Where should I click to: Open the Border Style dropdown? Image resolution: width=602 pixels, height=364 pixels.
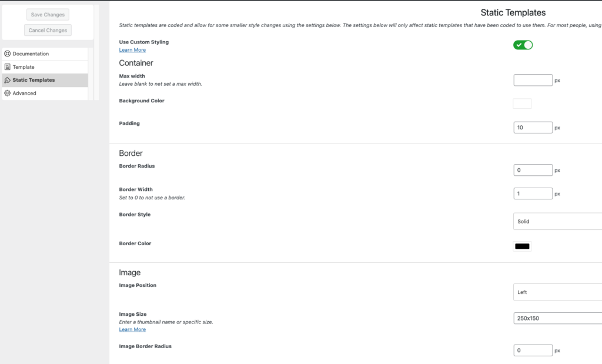(x=557, y=221)
